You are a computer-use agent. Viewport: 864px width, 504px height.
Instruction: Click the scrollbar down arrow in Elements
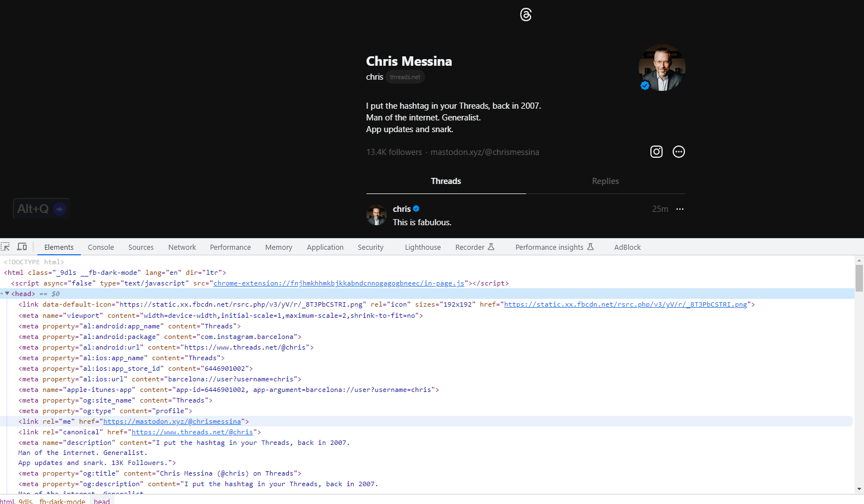(x=859, y=489)
